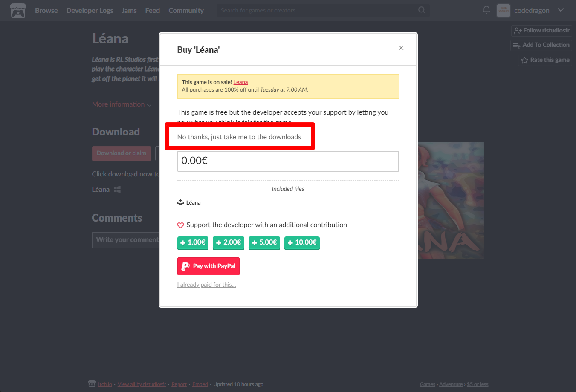The width and height of the screenshot is (576, 392).
Task: Open the Feed page
Action: coord(152,10)
